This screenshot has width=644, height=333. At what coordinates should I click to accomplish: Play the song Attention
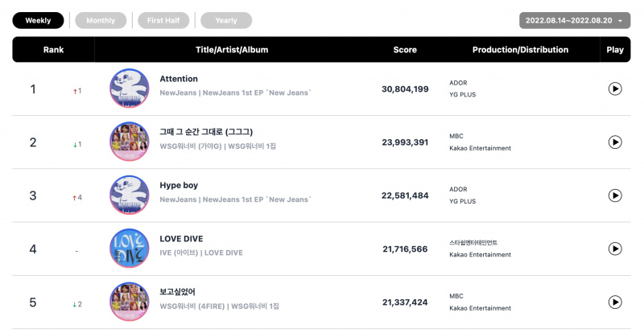(x=615, y=88)
